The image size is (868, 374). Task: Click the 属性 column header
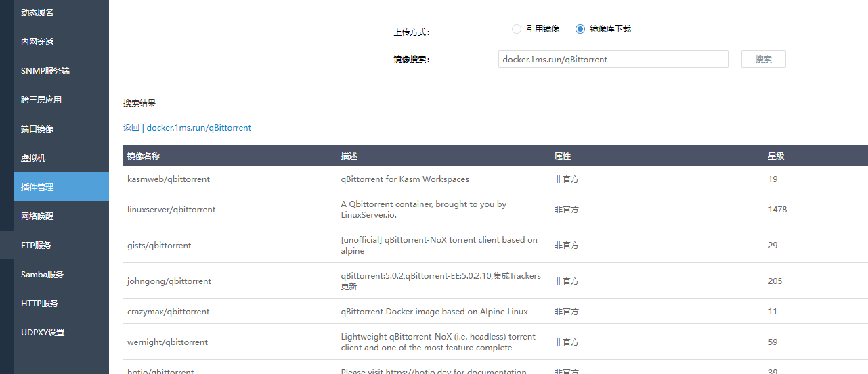(563, 156)
